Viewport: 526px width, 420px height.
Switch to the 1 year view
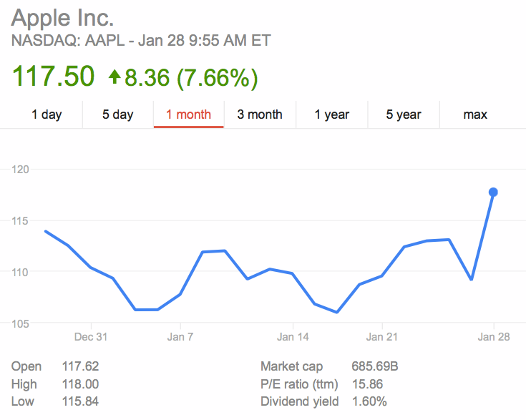[332, 114]
